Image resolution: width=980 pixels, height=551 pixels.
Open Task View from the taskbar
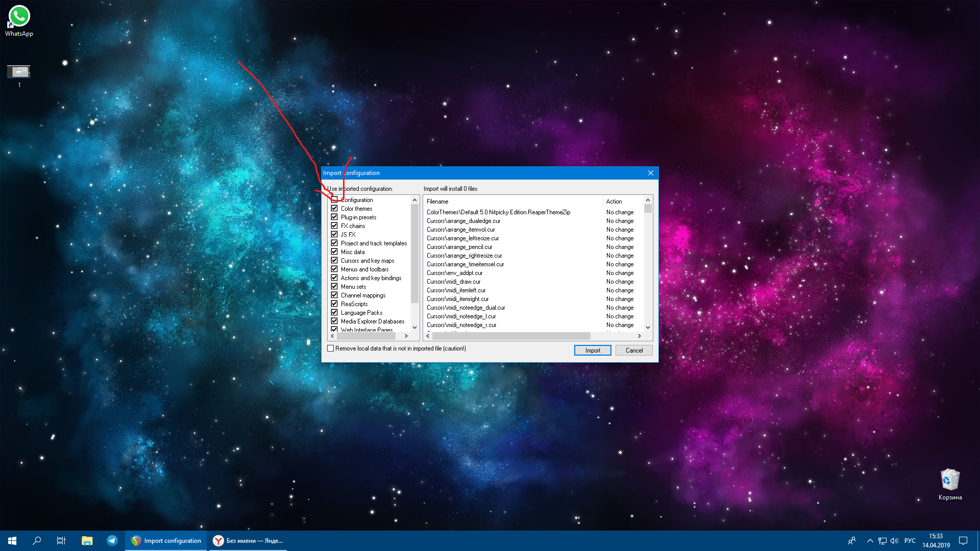click(x=61, y=541)
